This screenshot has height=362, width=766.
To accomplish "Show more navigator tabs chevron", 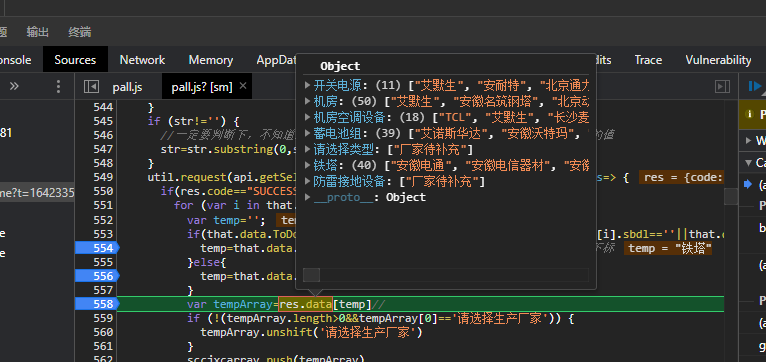I will pos(14,86).
